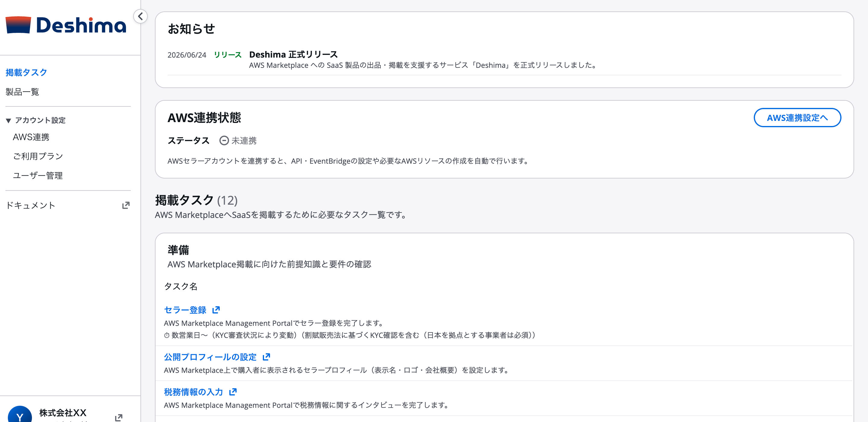Open ユーザー管理 page
Screen dimensions: 868x422
click(x=38, y=175)
